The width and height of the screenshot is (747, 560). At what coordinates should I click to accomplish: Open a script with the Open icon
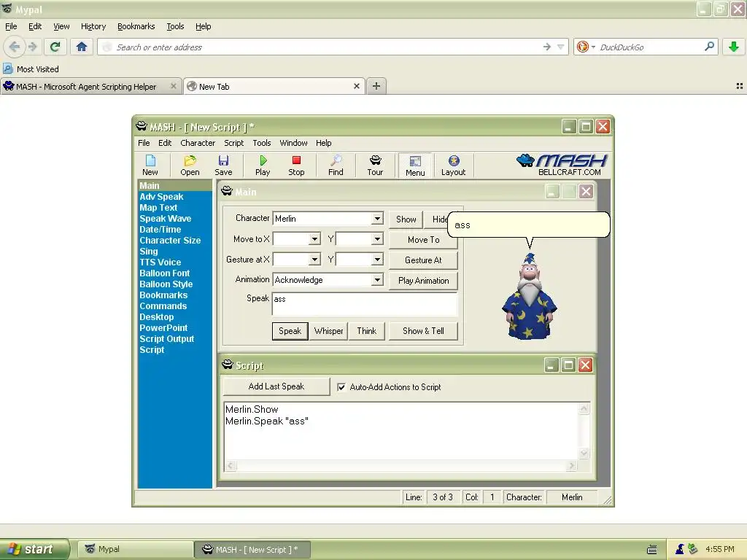(x=190, y=166)
